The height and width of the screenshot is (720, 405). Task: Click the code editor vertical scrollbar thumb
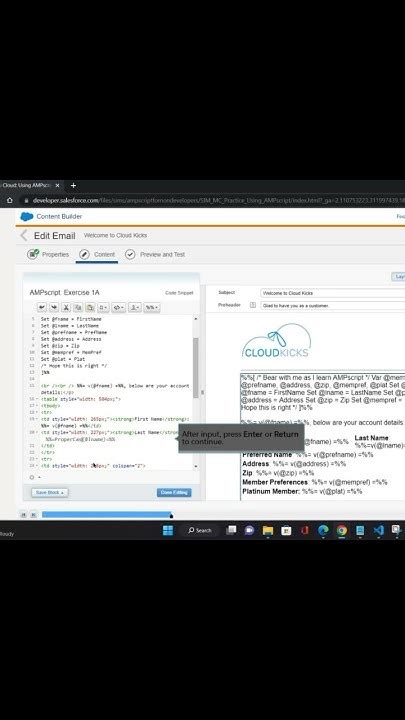pyautogui.click(x=196, y=367)
